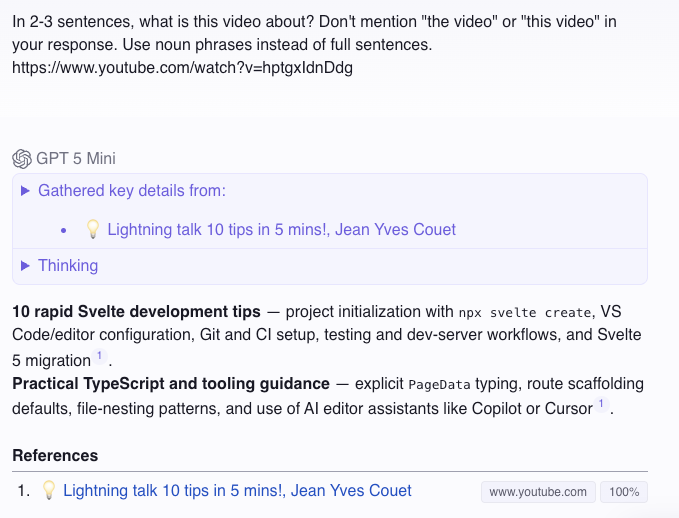
Task: Click 'Practical TypeScript and tooling guidance' bold text
Action: coord(171,383)
